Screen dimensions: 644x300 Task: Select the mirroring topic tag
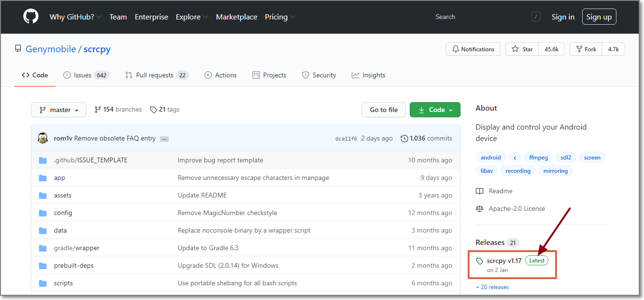[x=556, y=171]
